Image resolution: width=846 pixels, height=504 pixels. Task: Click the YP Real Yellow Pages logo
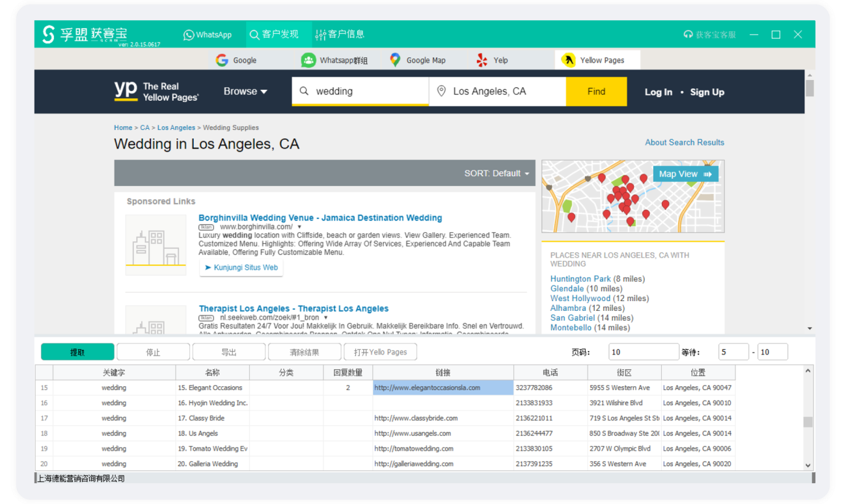click(x=156, y=91)
